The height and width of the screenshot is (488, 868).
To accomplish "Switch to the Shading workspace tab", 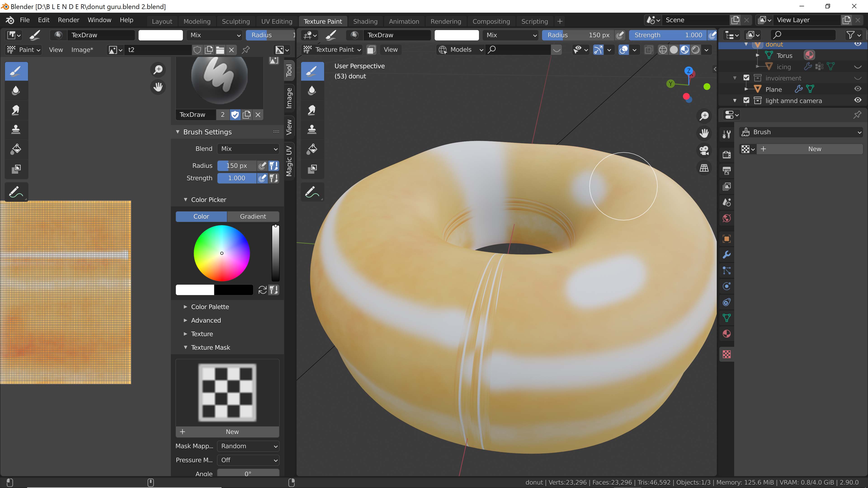I will 366,21.
